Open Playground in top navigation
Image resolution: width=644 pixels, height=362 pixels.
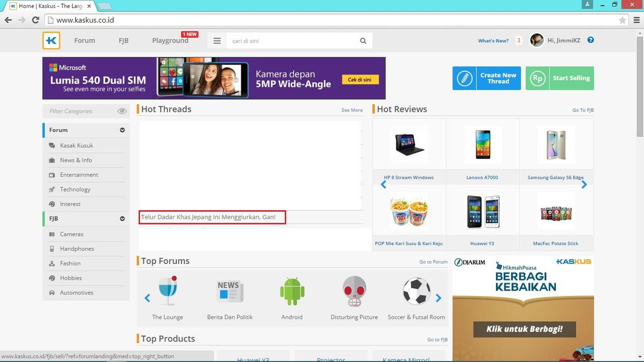[170, 41]
